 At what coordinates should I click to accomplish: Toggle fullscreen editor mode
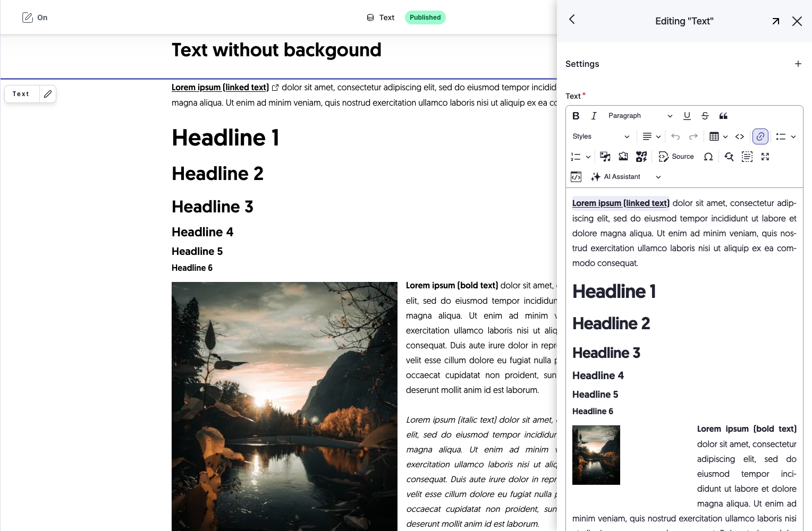765,157
